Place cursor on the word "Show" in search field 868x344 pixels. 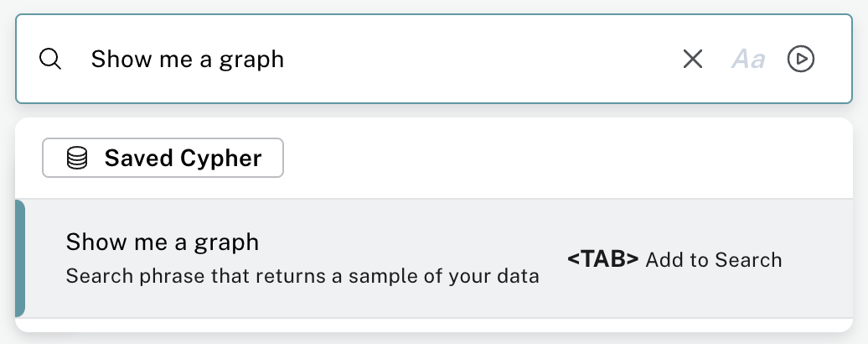[x=114, y=59]
